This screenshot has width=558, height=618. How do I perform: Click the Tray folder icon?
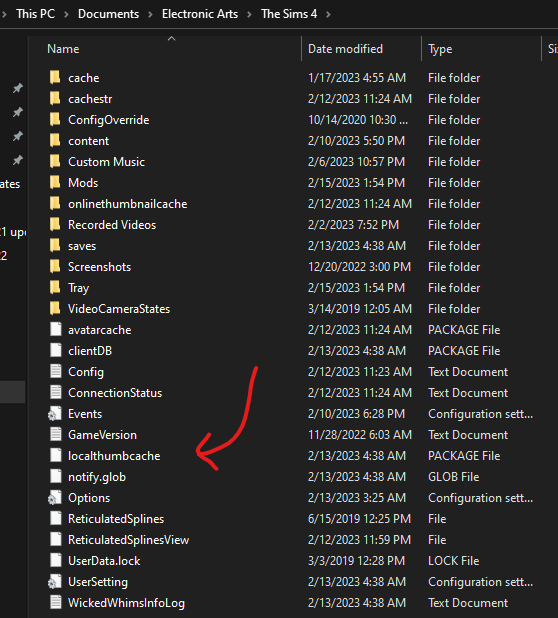point(55,287)
